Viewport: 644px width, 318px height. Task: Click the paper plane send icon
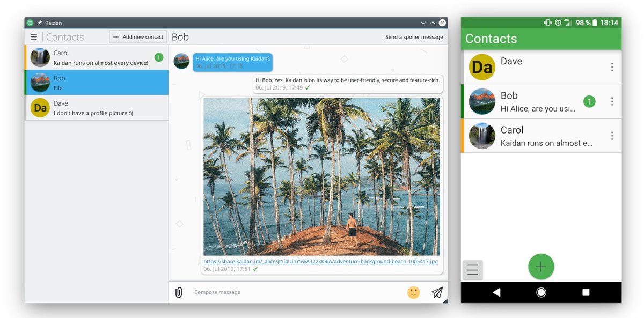(437, 292)
